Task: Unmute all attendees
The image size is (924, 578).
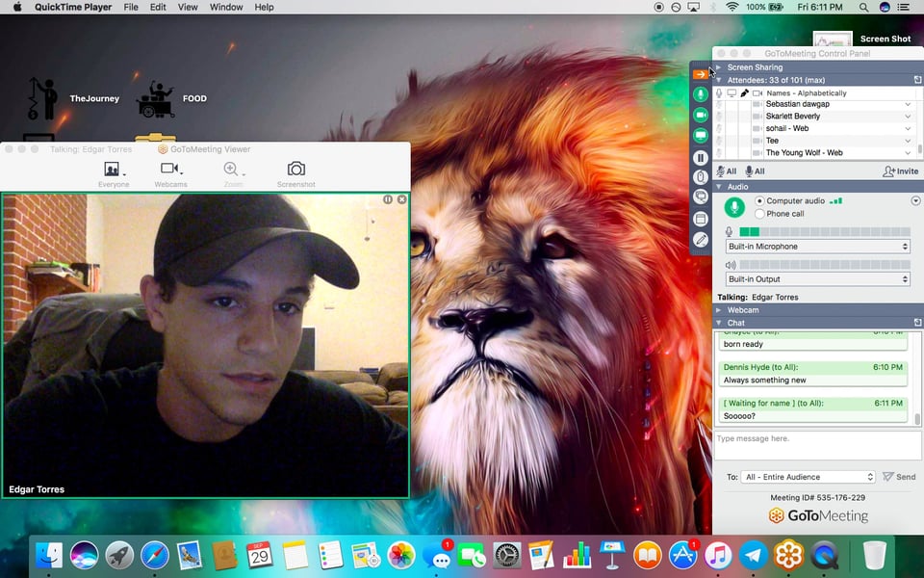Action: 755,171
